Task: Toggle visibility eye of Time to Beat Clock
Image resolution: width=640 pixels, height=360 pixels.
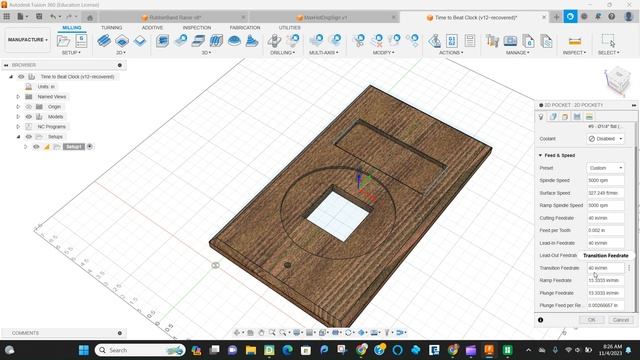Action: (x=21, y=77)
